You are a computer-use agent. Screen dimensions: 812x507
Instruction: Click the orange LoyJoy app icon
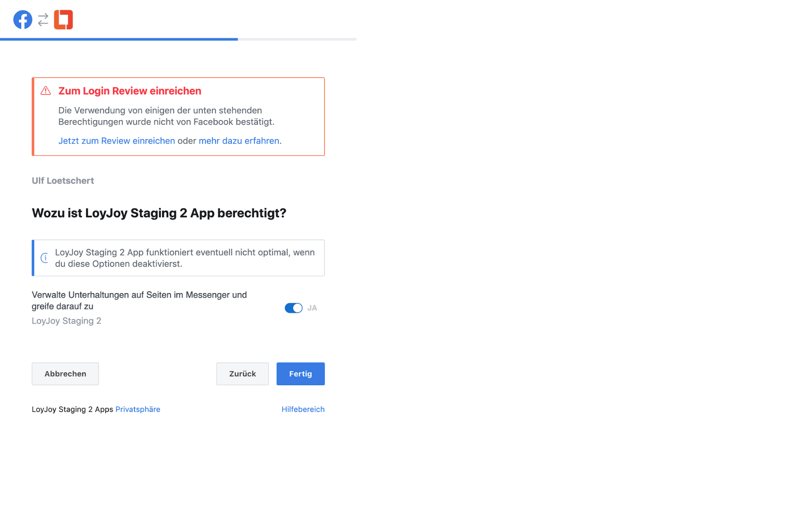click(x=63, y=19)
